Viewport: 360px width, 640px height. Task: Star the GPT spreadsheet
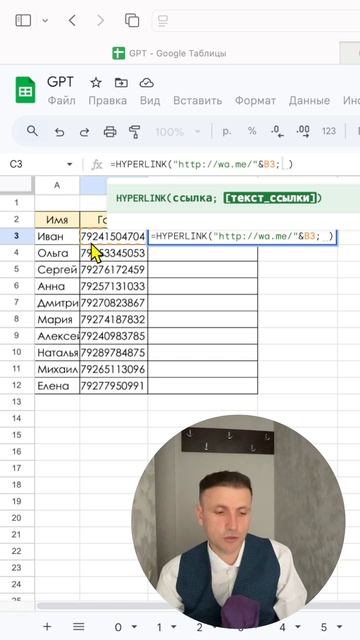pos(96,83)
